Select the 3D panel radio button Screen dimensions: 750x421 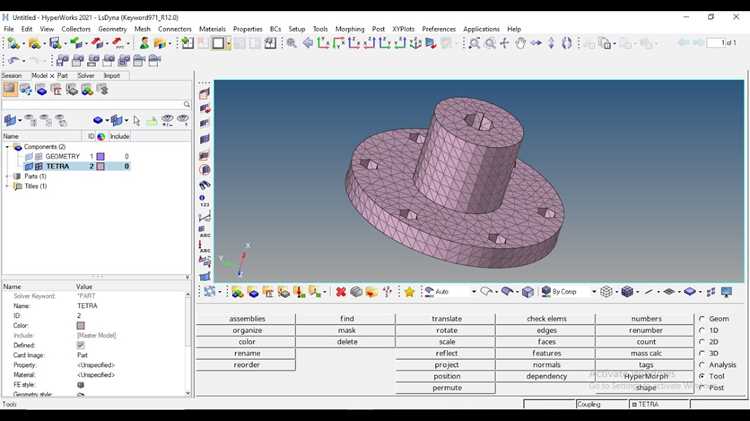[x=702, y=353]
